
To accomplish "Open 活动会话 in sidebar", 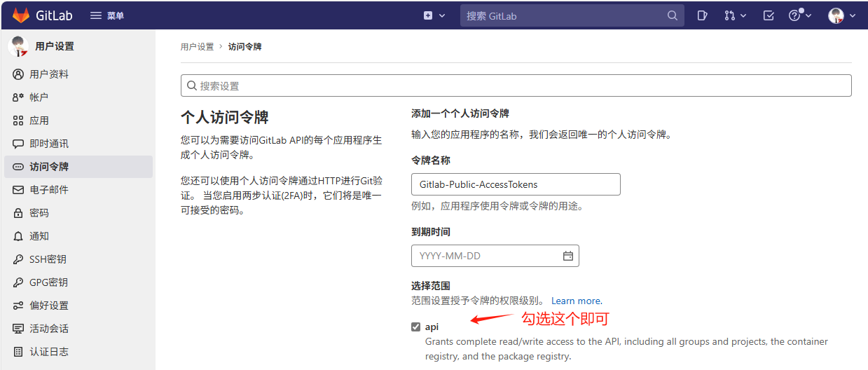I will (78, 329).
